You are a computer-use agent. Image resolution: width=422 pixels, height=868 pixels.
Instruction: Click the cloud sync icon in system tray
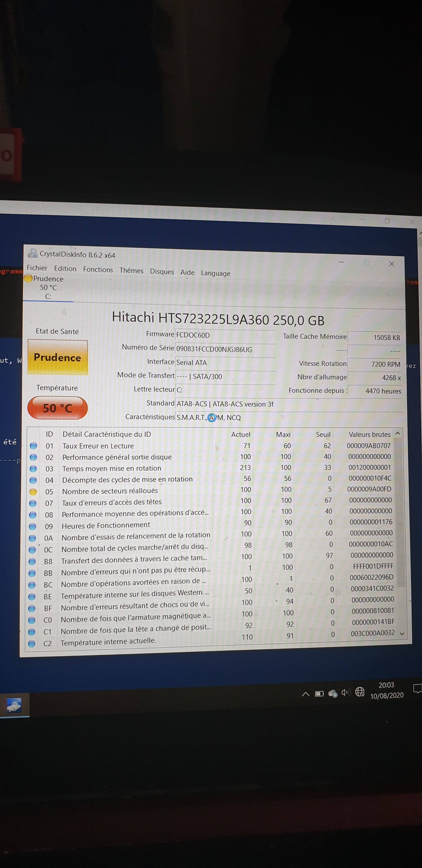click(333, 693)
